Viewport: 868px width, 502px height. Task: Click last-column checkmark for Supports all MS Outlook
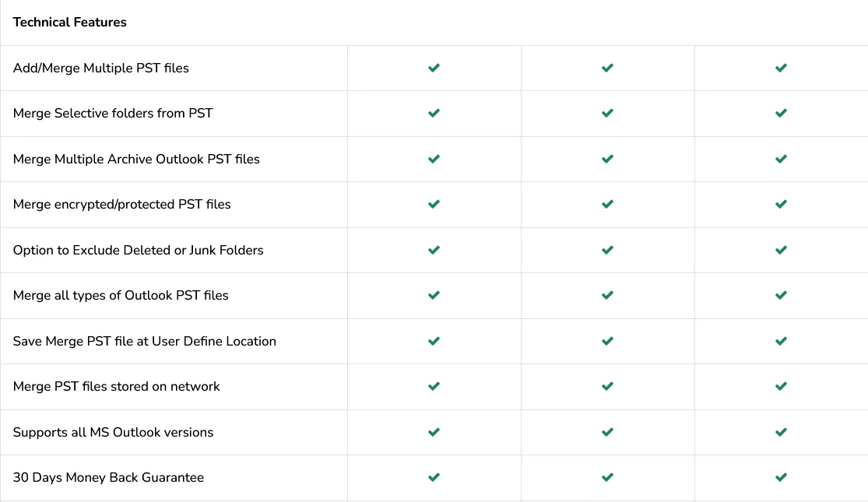point(782,432)
